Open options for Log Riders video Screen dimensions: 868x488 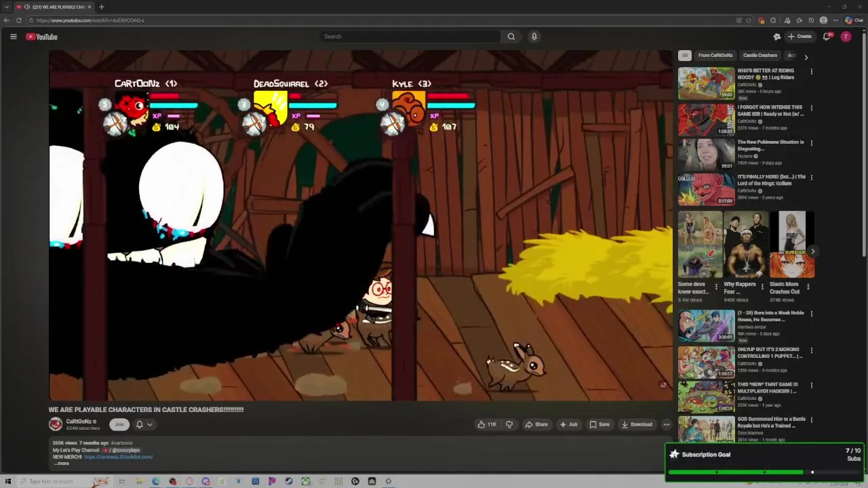pos(811,71)
